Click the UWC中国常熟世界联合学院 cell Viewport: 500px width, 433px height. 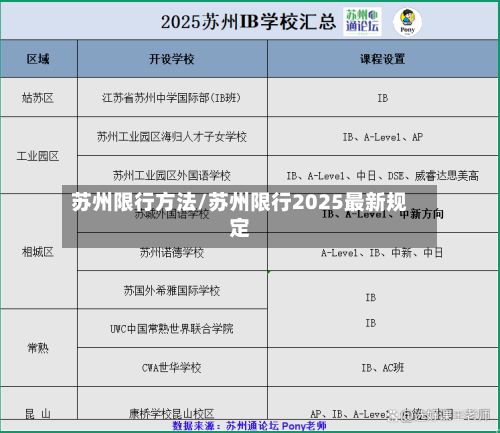point(172,328)
